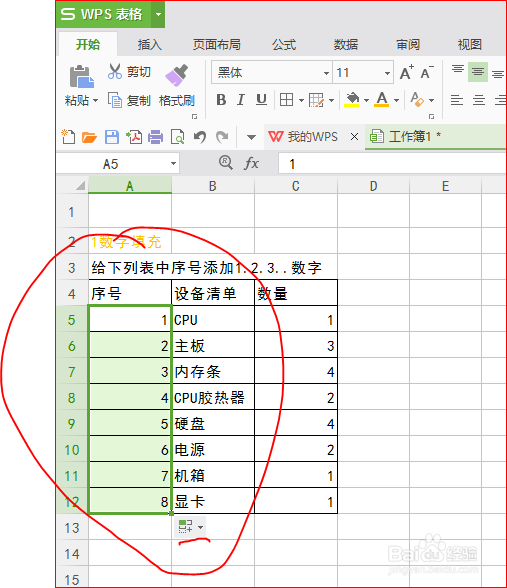
Task: Click the zoom formula magnifier icon
Action: coord(225,163)
